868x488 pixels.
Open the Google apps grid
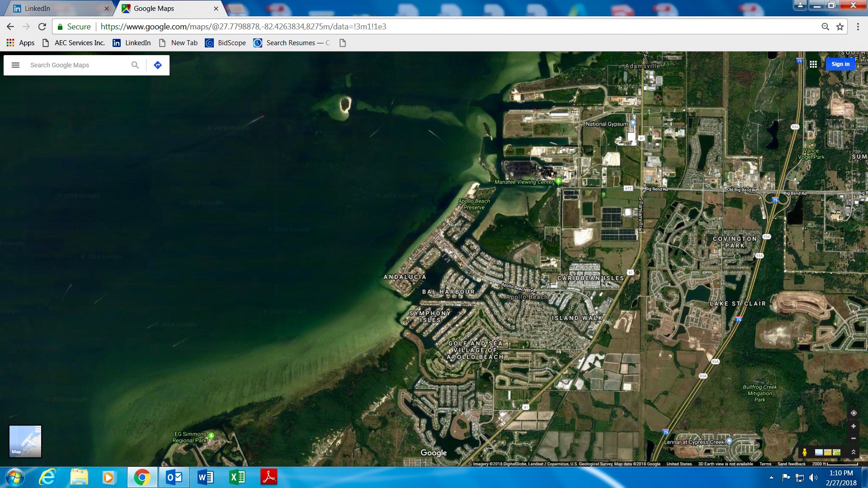point(813,64)
